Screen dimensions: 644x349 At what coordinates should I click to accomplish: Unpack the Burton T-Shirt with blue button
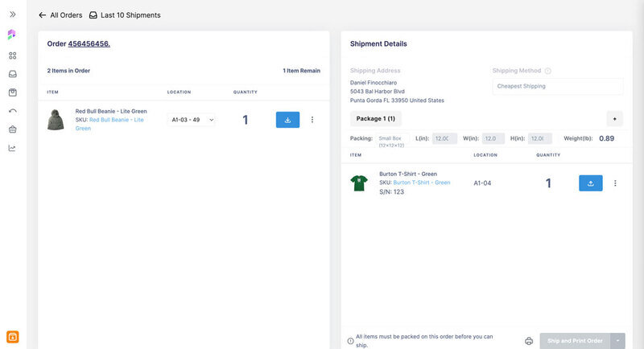point(590,183)
